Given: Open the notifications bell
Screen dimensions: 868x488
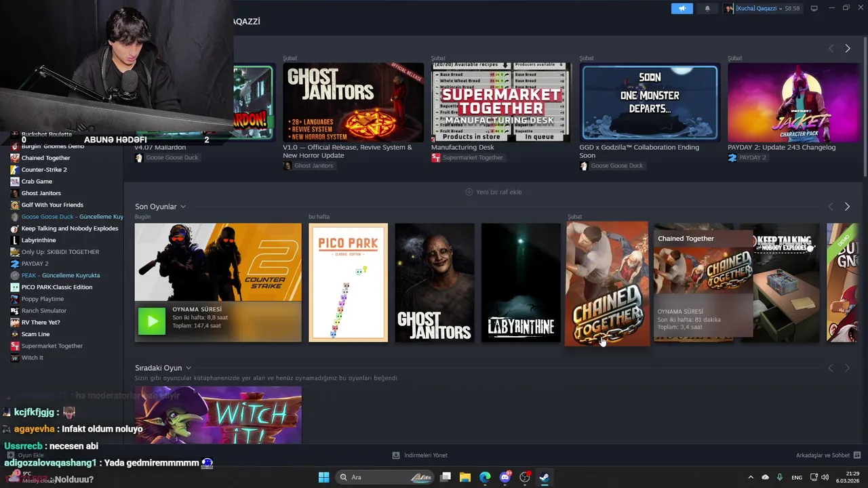Looking at the screenshot, I should point(707,8).
